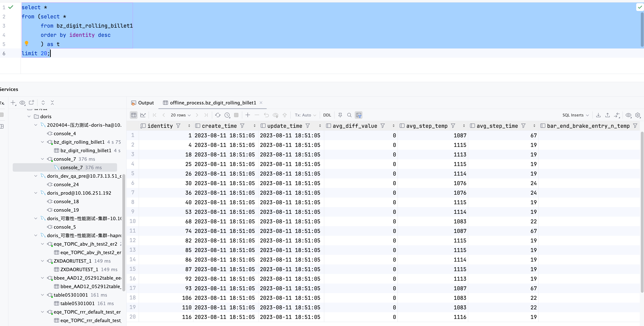
Task: Click the result grid vertical scrollbar
Action: coord(642,212)
